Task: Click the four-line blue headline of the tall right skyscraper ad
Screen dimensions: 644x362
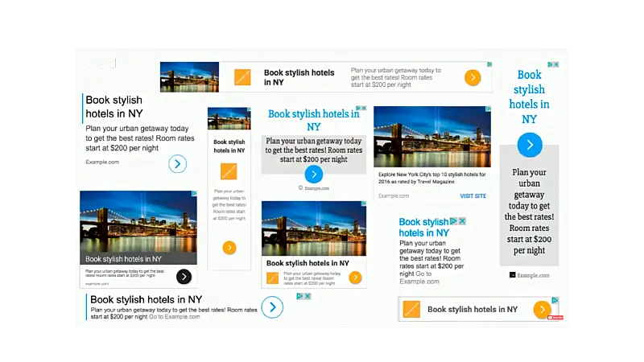Action: pos(530,97)
